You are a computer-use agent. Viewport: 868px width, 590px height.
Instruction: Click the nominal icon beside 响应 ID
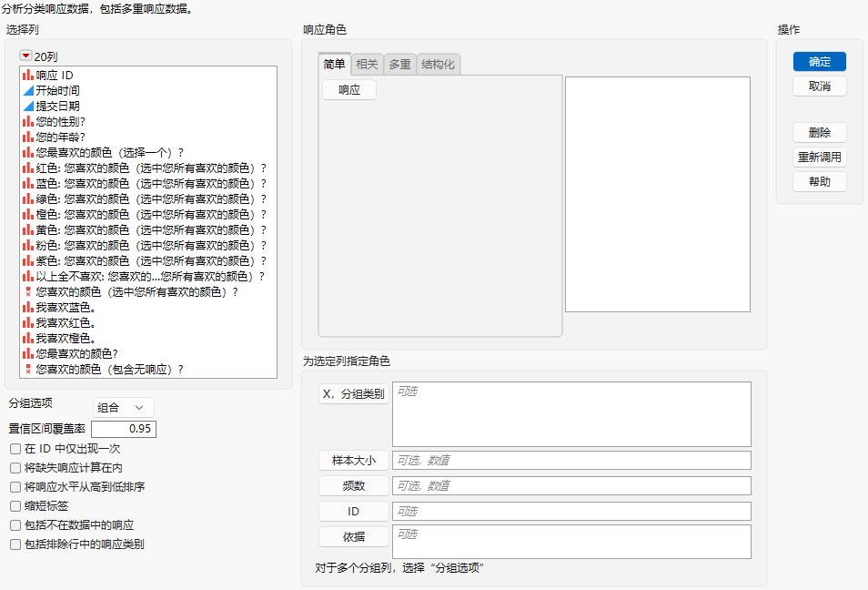coord(27,75)
